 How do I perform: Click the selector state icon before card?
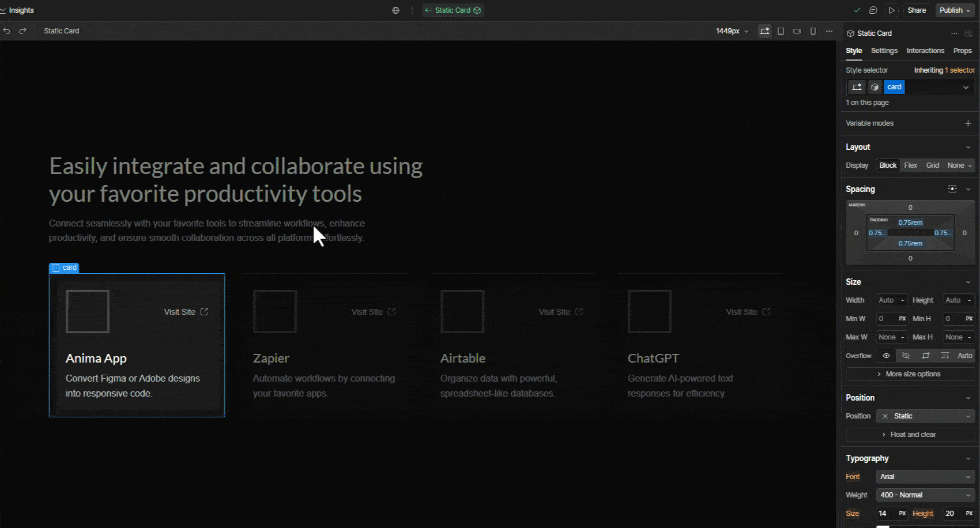pyautogui.click(x=857, y=87)
